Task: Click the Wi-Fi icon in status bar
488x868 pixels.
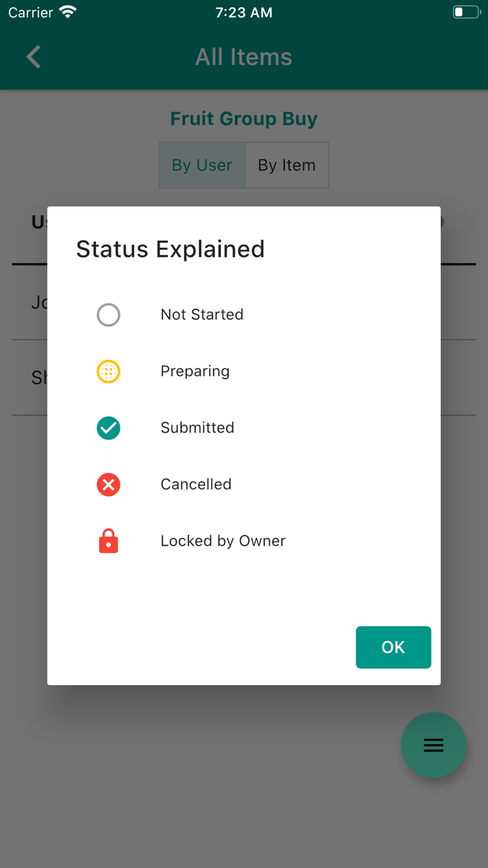Action: tap(68, 13)
